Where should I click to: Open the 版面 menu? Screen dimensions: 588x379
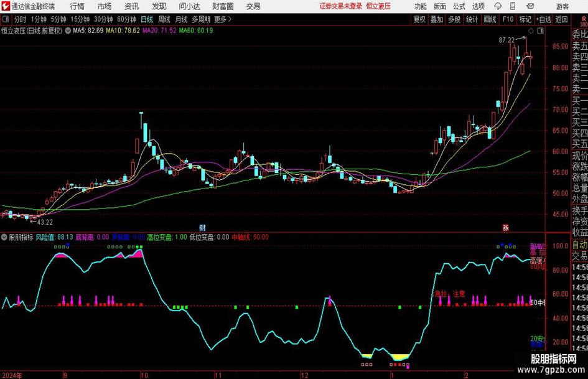click(x=440, y=6)
